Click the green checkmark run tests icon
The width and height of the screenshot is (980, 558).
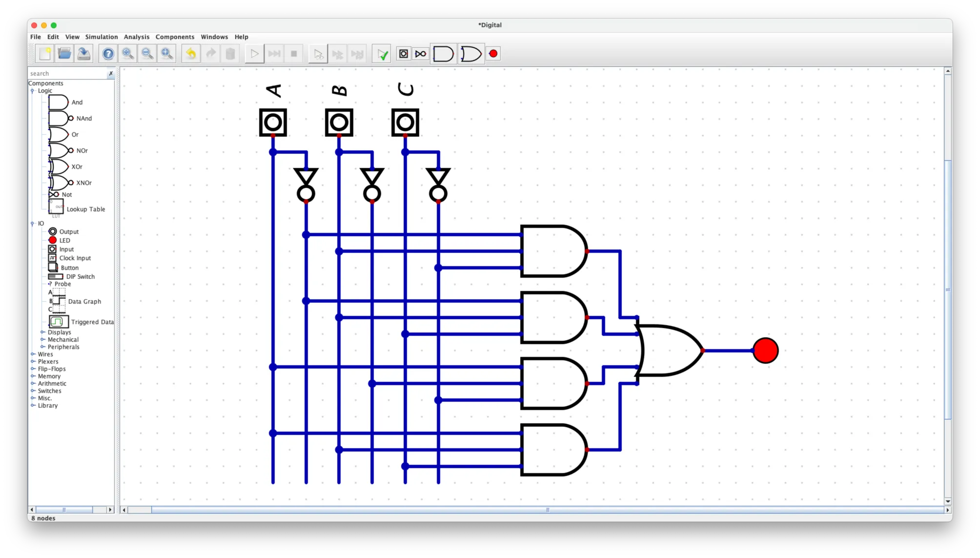click(x=382, y=54)
